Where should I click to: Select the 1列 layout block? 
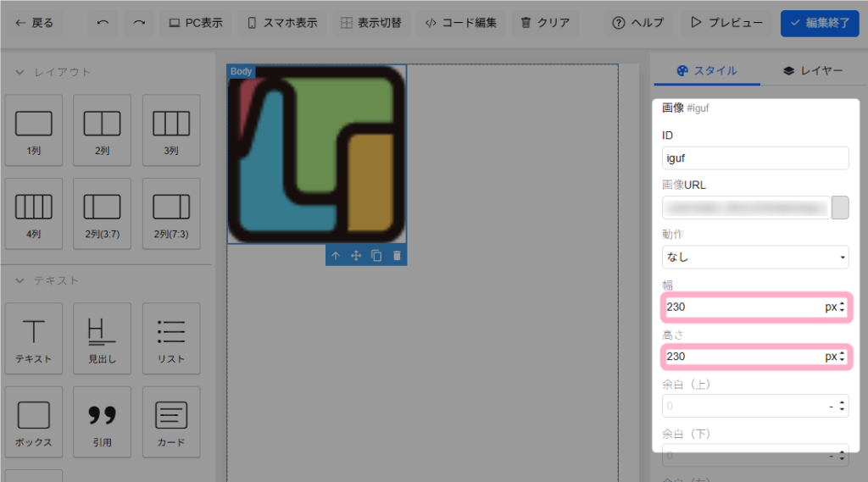[34, 130]
